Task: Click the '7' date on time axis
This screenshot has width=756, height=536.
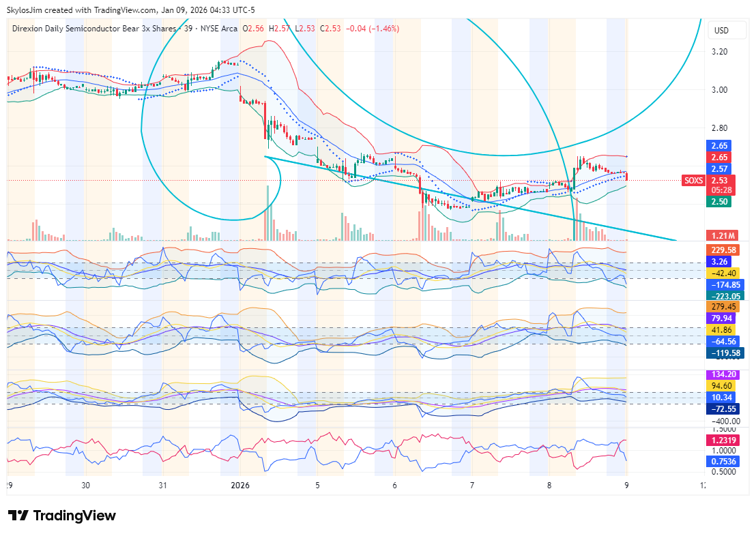Action: 472,486
